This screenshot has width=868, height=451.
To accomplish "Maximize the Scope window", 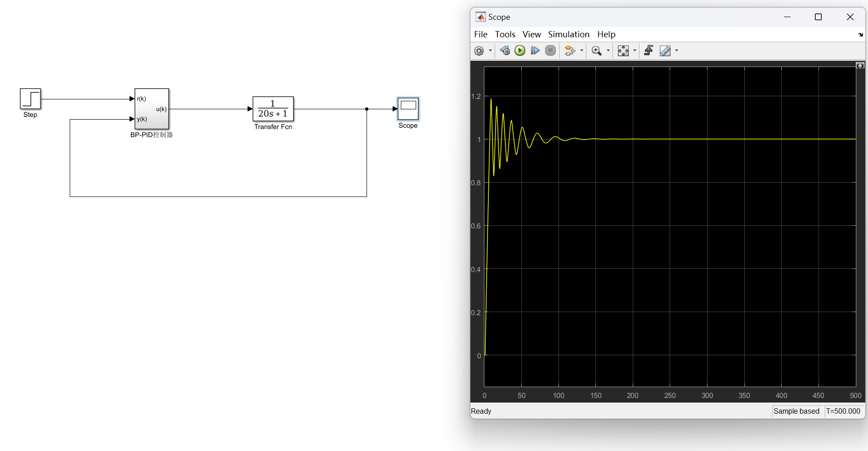I will coord(818,17).
